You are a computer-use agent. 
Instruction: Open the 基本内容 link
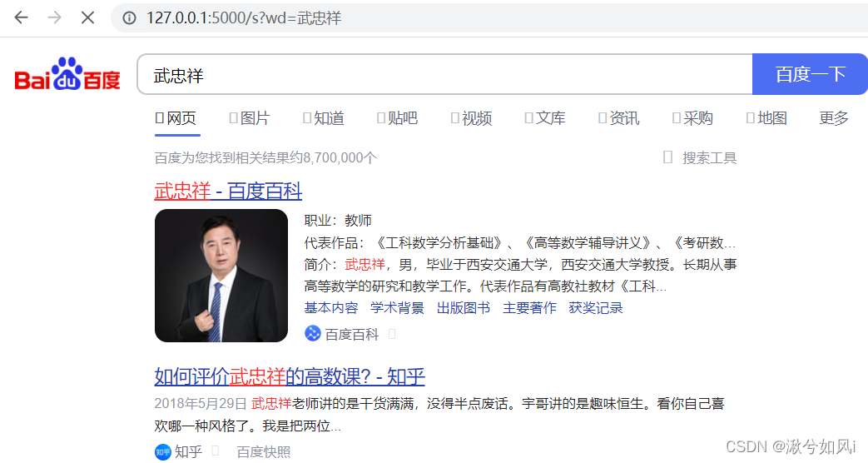pyautogui.click(x=331, y=308)
